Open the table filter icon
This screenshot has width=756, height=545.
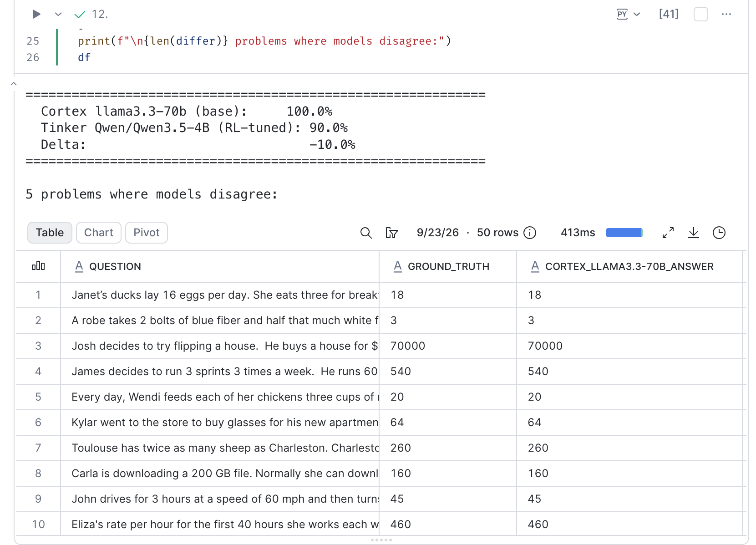pos(391,233)
